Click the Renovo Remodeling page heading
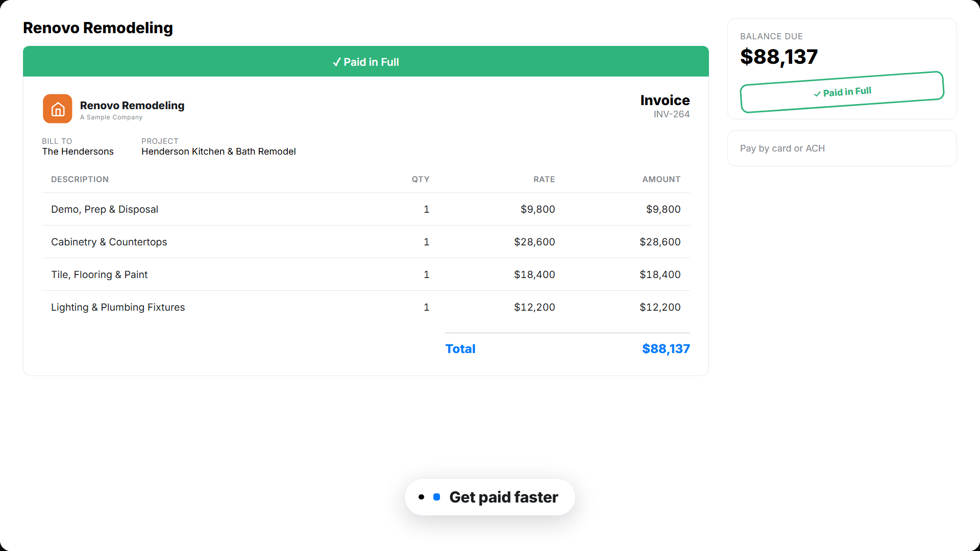980x551 pixels. pos(98,28)
